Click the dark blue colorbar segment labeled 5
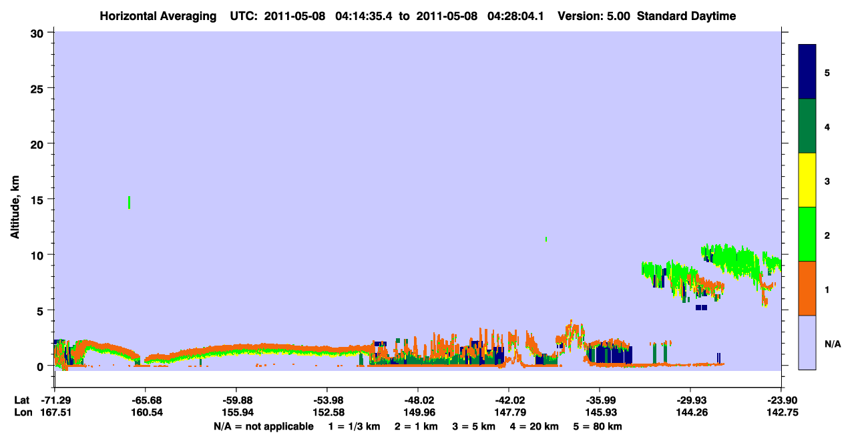The height and width of the screenshot is (445, 868). point(807,72)
